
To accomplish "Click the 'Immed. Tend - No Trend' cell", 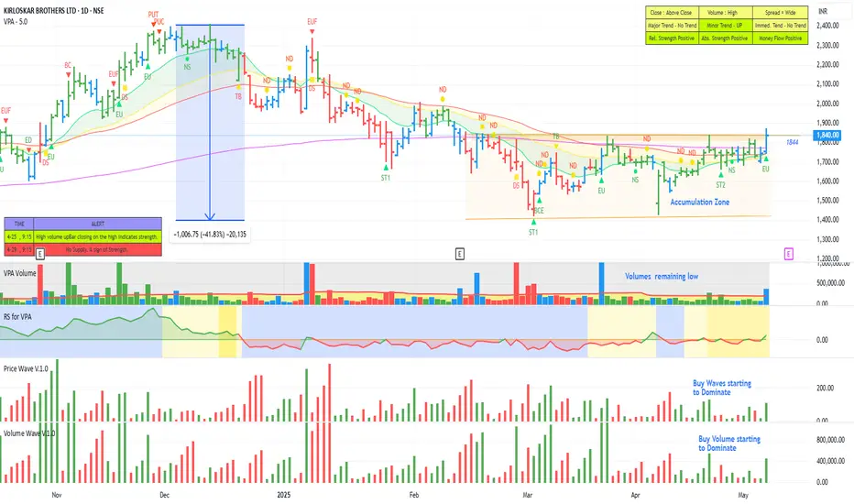I will tap(781, 26).
